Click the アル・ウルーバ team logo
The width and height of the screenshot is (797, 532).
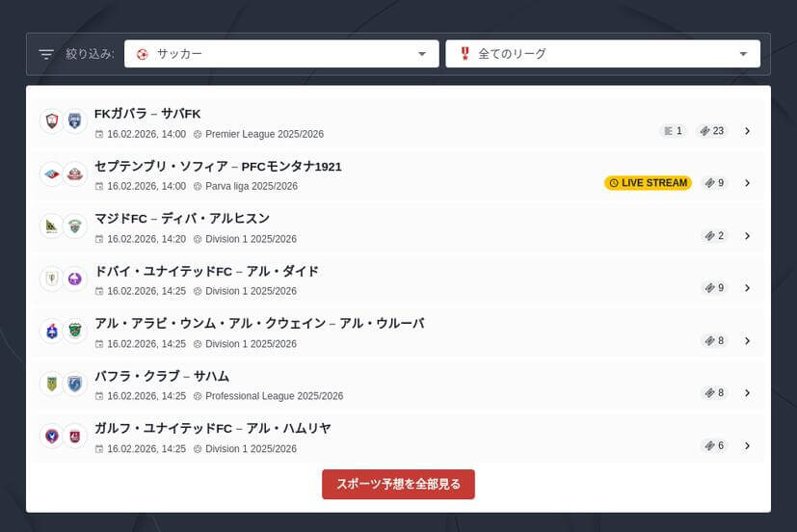(x=74, y=332)
